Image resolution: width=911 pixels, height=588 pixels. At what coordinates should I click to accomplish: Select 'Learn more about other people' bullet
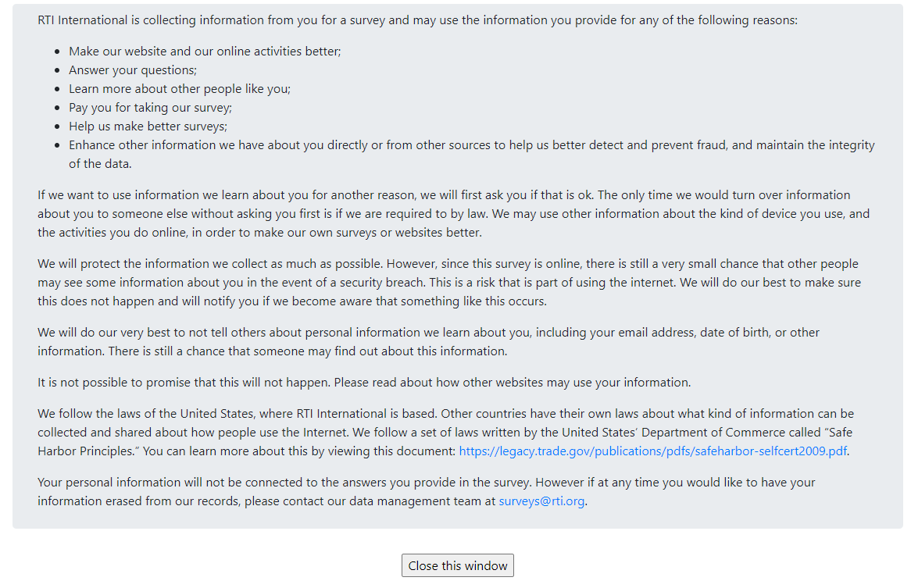[179, 88]
